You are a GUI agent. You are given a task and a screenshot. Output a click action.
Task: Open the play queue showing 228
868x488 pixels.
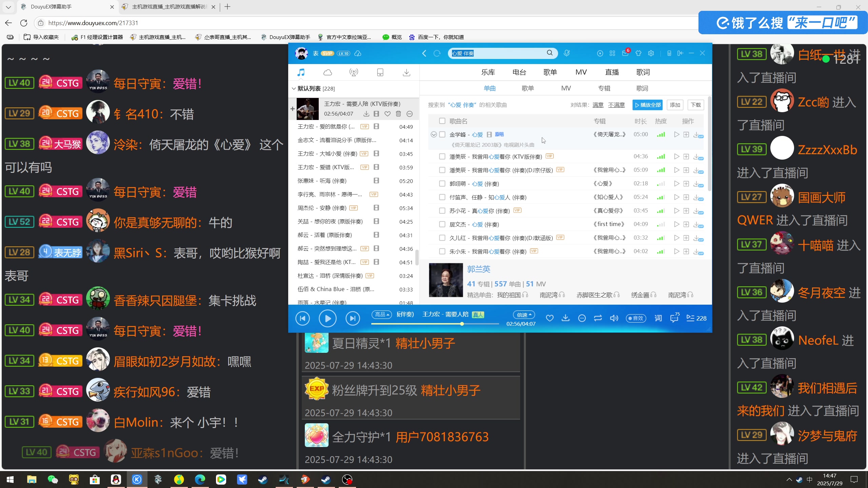pyautogui.click(x=696, y=318)
